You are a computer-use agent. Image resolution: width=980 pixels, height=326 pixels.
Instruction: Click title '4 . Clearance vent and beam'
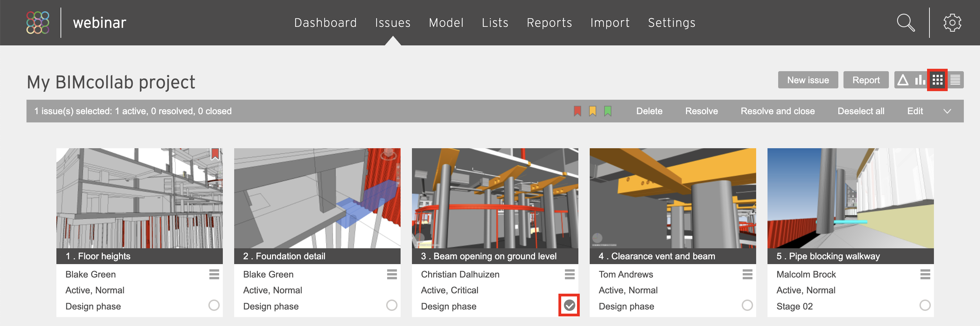pyautogui.click(x=657, y=256)
